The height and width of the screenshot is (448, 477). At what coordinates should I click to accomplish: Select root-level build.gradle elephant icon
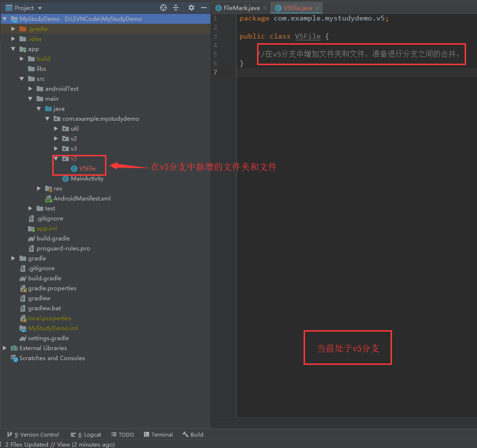pos(23,278)
